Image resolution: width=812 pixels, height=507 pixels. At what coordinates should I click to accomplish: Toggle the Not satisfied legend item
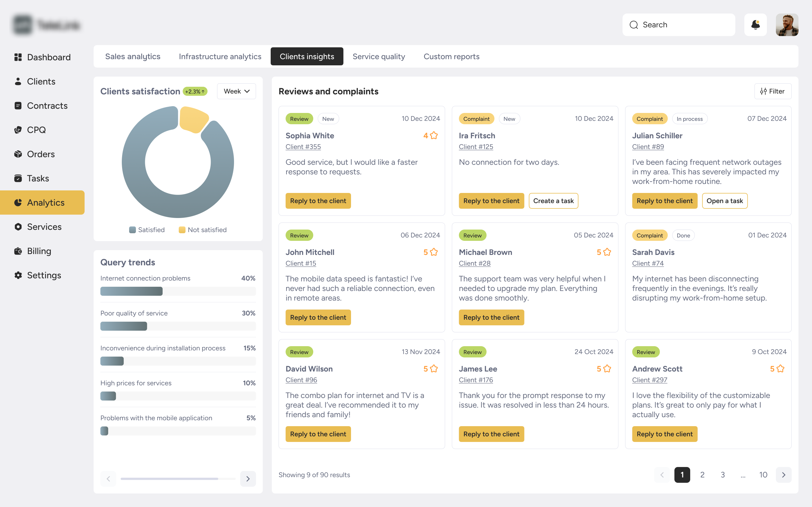point(203,230)
